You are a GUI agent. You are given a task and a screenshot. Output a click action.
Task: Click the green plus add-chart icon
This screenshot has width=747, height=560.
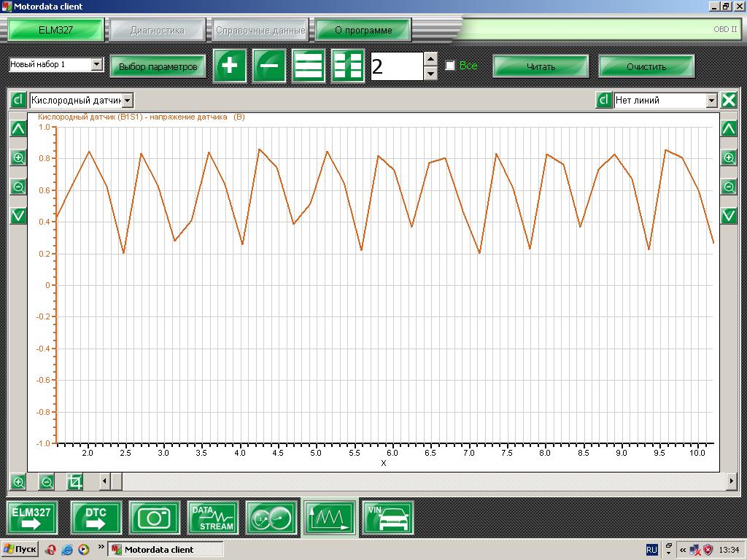pyautogui.click(x=230, y=66)
